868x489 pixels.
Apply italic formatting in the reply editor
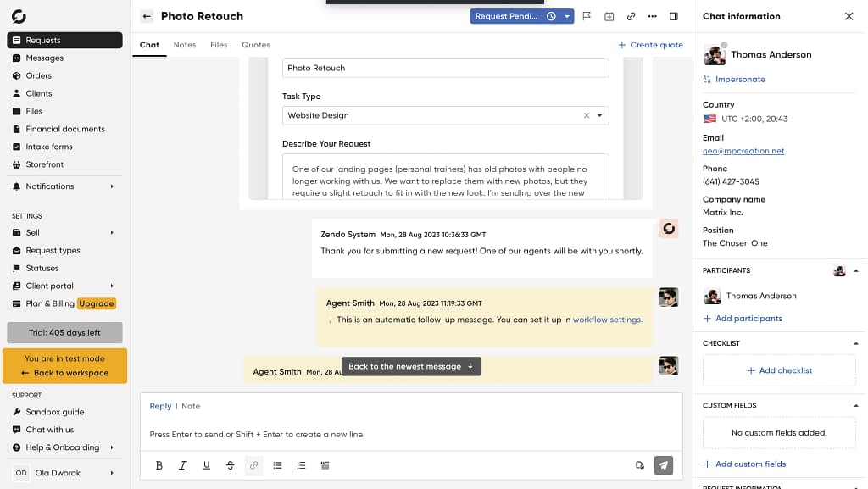coord(183,465)
